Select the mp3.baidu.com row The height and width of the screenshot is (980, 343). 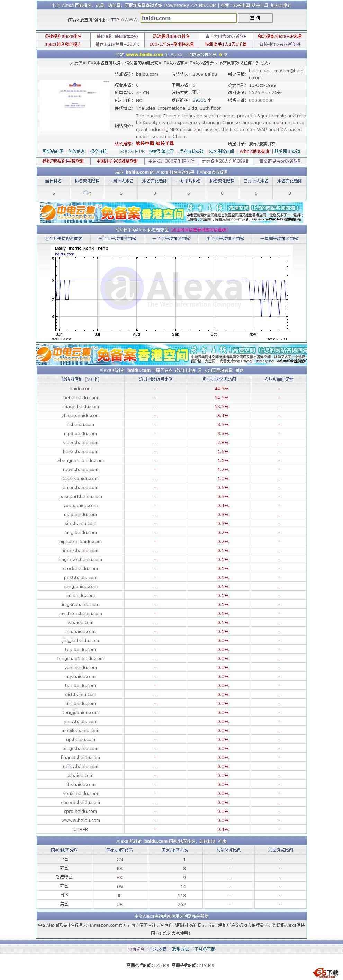point(172,434)
